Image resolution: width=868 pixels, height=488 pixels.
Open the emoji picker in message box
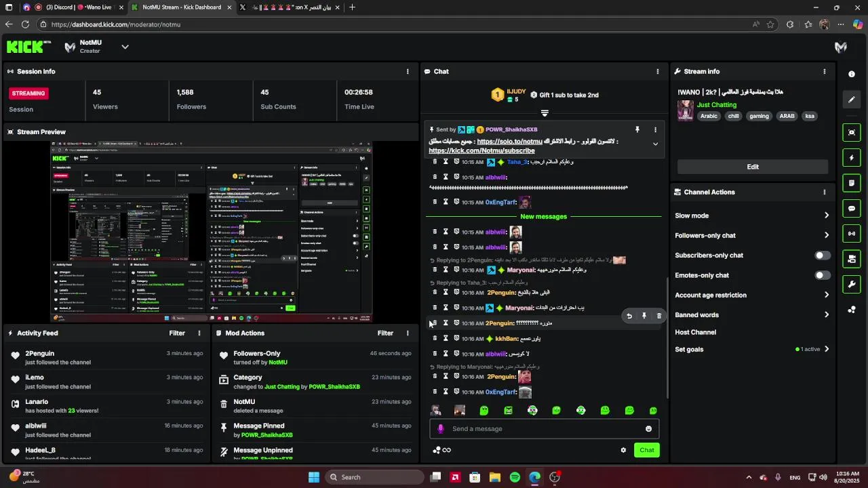(648, 429)
